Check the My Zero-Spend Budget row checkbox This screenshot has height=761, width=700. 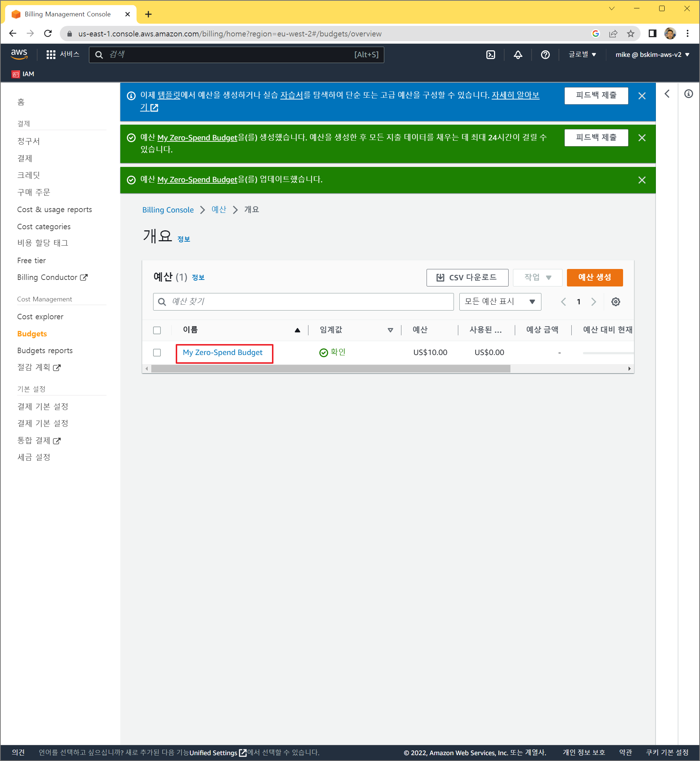(157, 352)
